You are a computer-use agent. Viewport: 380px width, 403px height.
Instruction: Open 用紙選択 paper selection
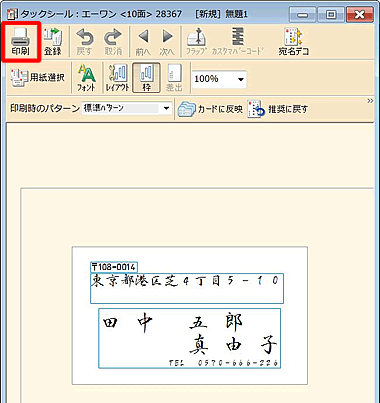[37, 78]
